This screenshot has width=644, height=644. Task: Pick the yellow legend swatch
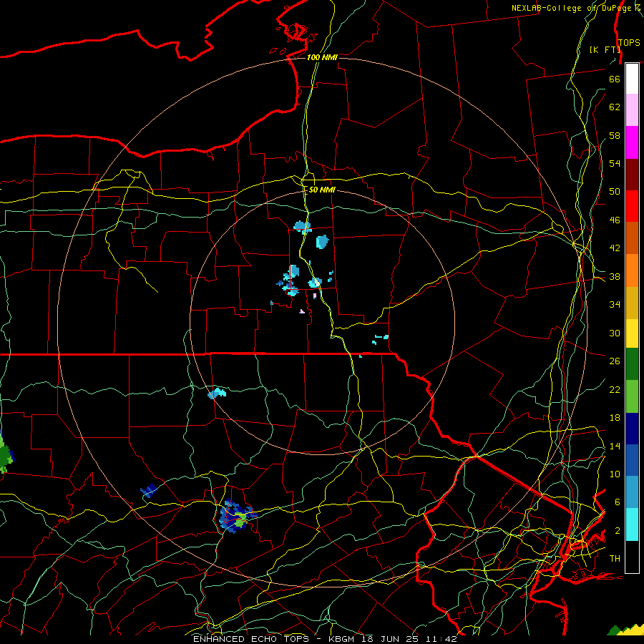point(632,333)
